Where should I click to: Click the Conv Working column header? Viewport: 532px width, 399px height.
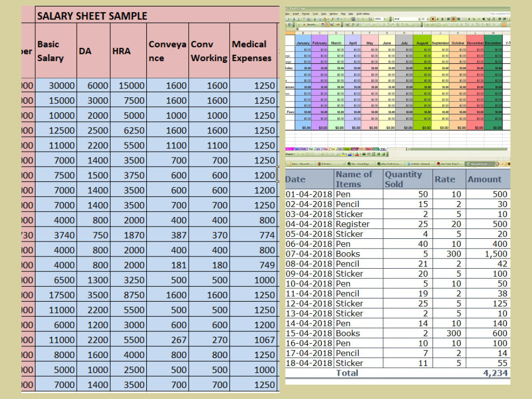click(x=209, y=51)
